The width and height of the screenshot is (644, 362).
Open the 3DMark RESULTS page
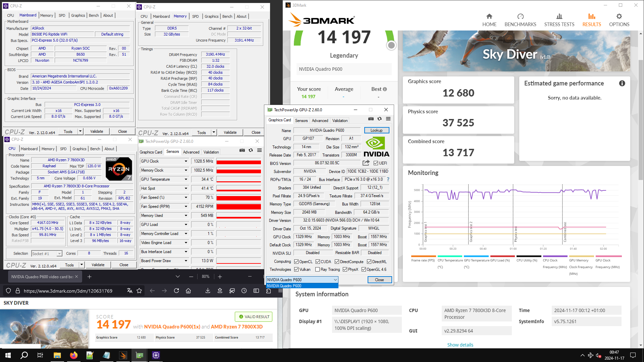click(x=592, y=20)
